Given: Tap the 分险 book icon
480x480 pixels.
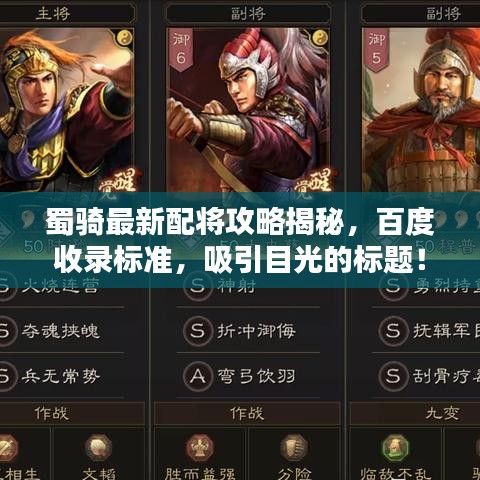Looking at the screenshot, I should (294, 448).
